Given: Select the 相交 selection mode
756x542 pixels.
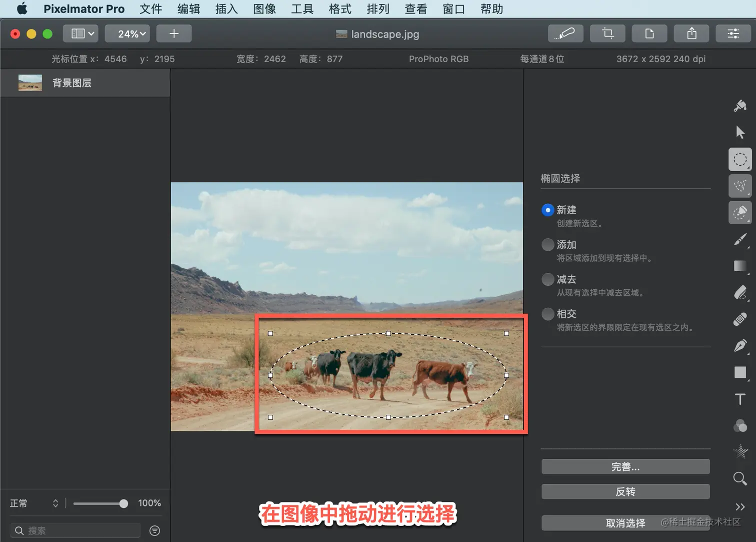Looking at the screenshot, I should (548, 313).
